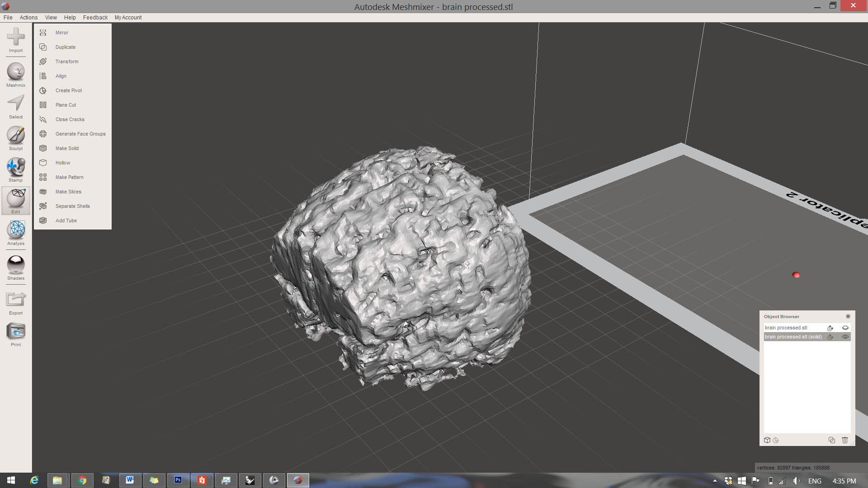The height and width of the screenshot is (488, 868).
Task: Open the File menu
Action: [x=8, y=18]
